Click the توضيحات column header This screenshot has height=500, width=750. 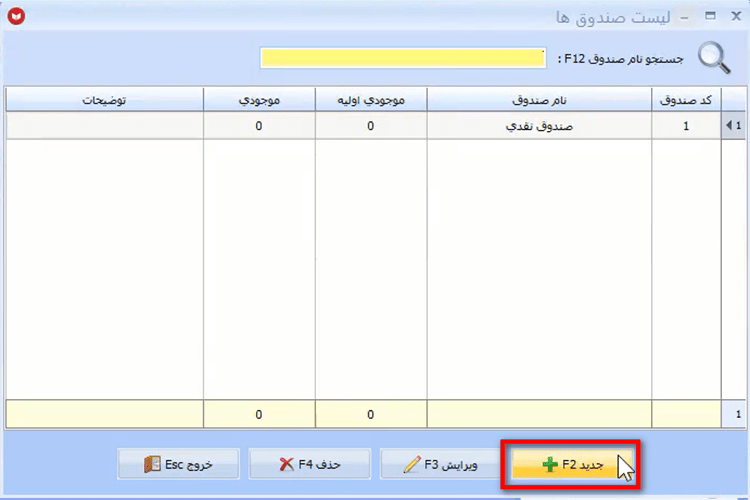click(x=104, y=100)
